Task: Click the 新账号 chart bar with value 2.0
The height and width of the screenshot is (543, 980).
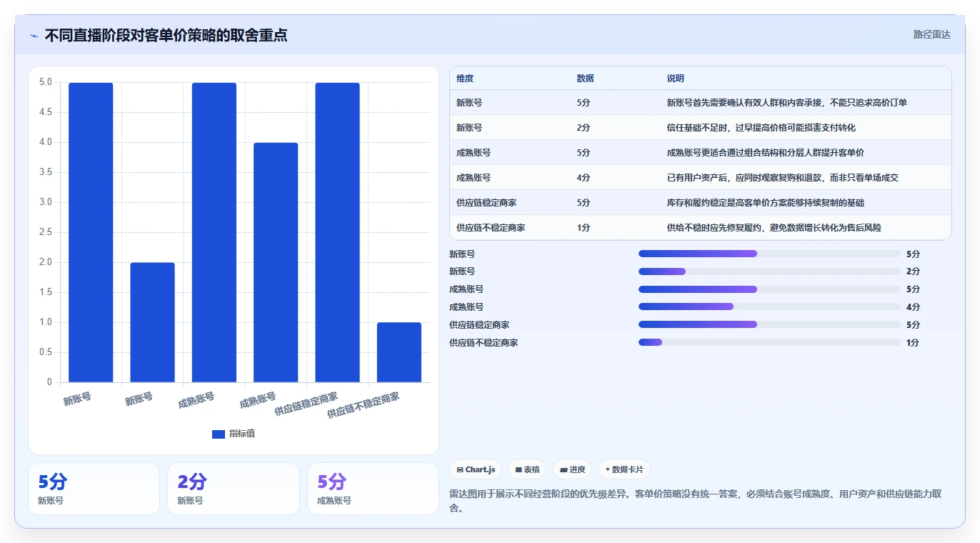Action: pos(152,322)
